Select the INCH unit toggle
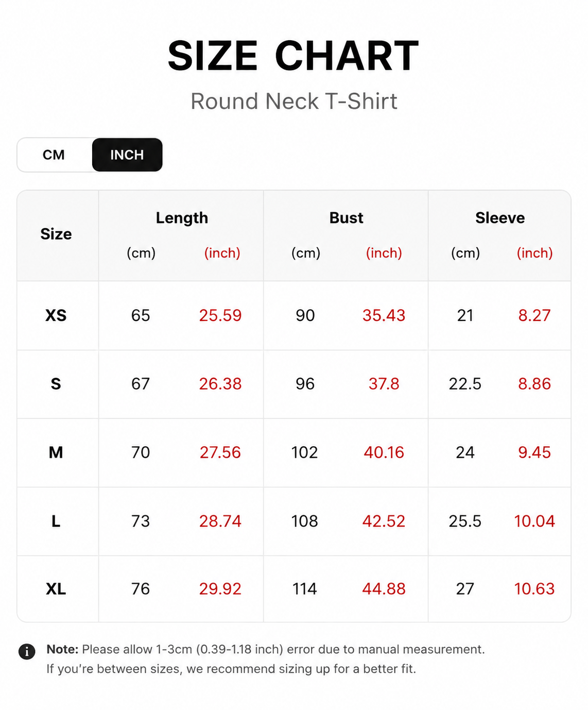The width and height of the screenshot is (588, 710). tap(127, 155)
